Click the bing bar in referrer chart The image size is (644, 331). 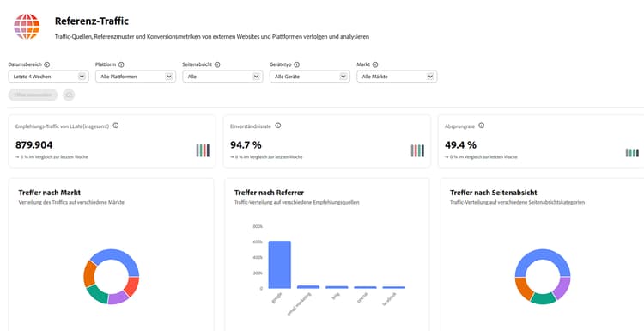(337, 287)
